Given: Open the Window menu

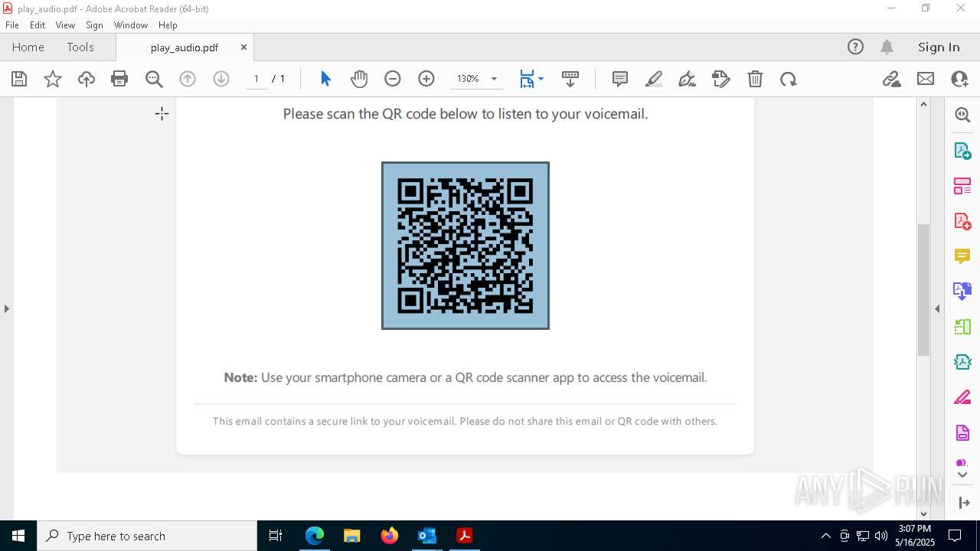Looking at the screenshot, I should pyautogui.click(x=131, y=25).
